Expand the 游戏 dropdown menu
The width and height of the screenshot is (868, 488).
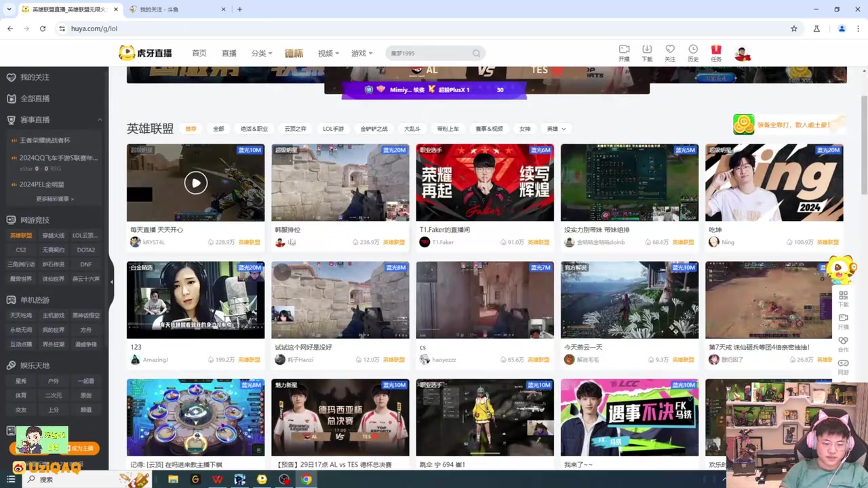coord(362,53)
